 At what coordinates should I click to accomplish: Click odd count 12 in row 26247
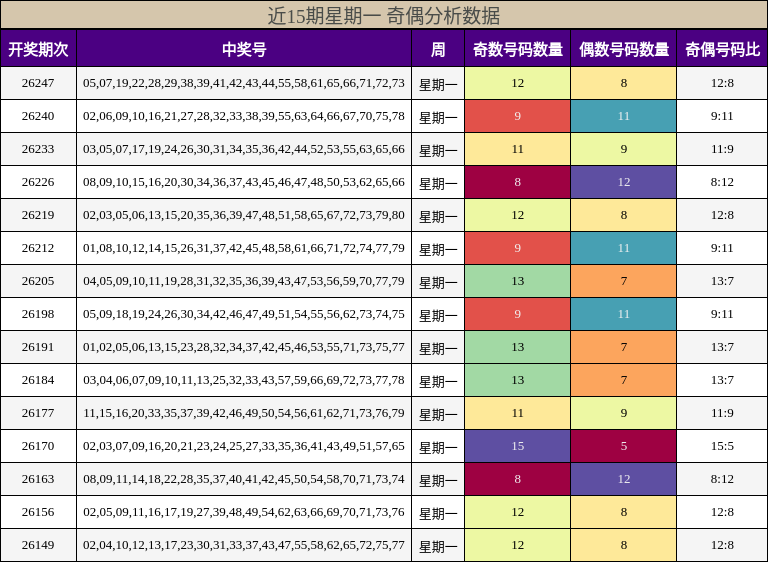(x=517, y=83)
